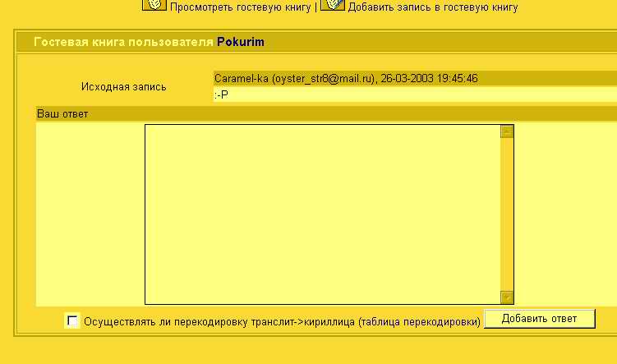Click inside the reply text area

[x=323, y=214]
